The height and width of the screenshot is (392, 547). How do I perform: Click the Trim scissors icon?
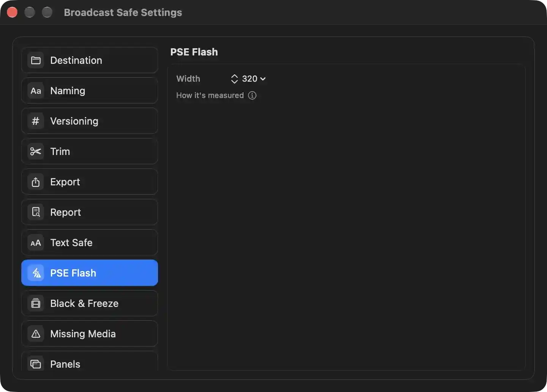(x=36, y=152)
